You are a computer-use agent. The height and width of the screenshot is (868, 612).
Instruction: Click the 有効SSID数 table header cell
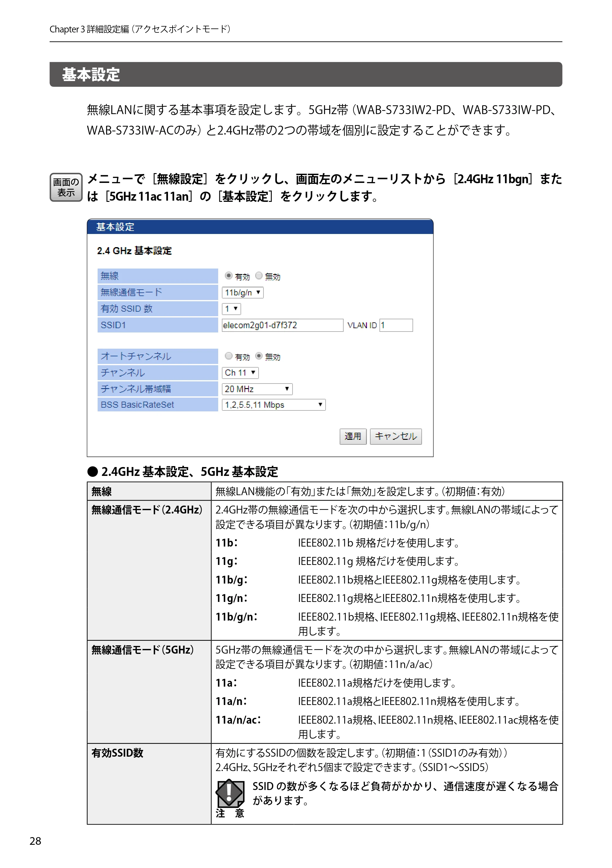coord(149,784)
